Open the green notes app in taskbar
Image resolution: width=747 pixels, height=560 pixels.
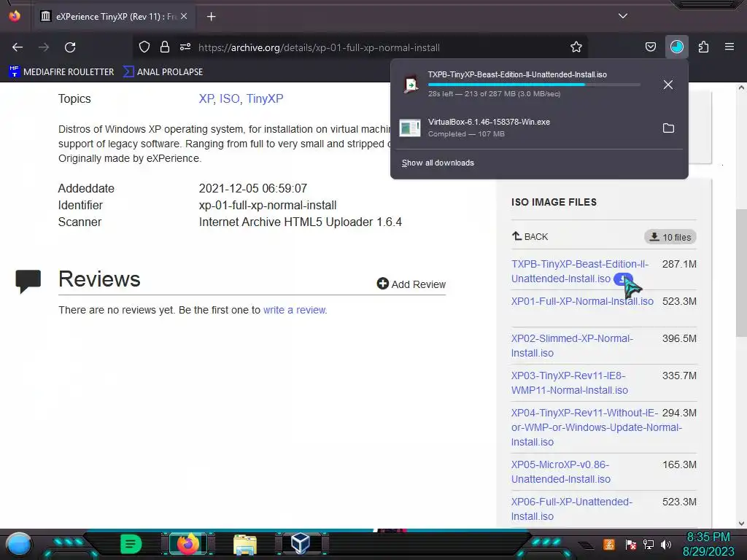tap(131, 544)
